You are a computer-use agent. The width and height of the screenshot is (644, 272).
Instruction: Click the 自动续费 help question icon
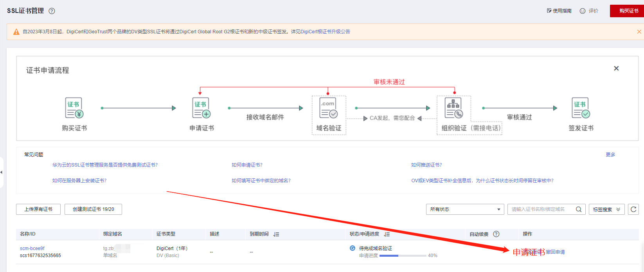coord(496,234)
